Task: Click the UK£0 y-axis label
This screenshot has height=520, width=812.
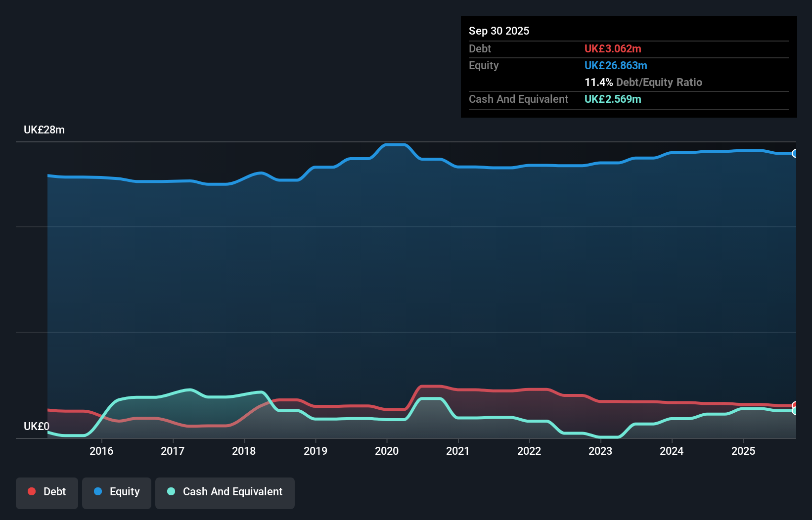Action: pyautogui.click(x=37, y=426)
